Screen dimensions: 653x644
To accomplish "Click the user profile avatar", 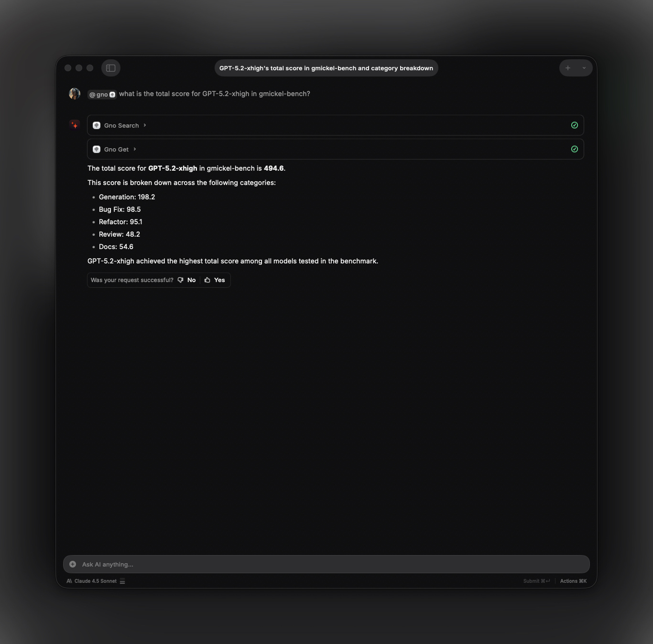I will tap(75, 94).
